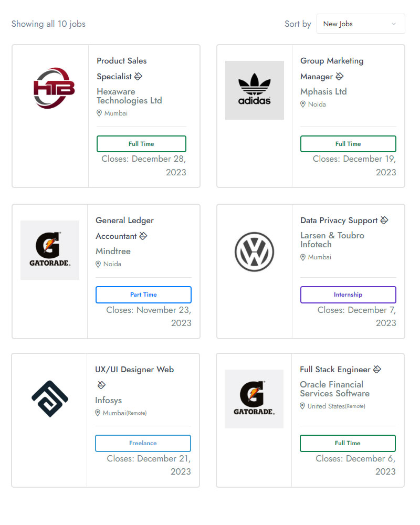Click the tag icon under UX/UI Designer Web
Screen dimensions: 420x525
pos(101,385)
